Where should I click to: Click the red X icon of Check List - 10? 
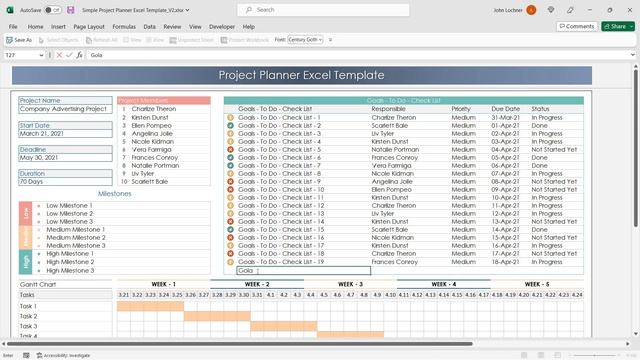230,190
